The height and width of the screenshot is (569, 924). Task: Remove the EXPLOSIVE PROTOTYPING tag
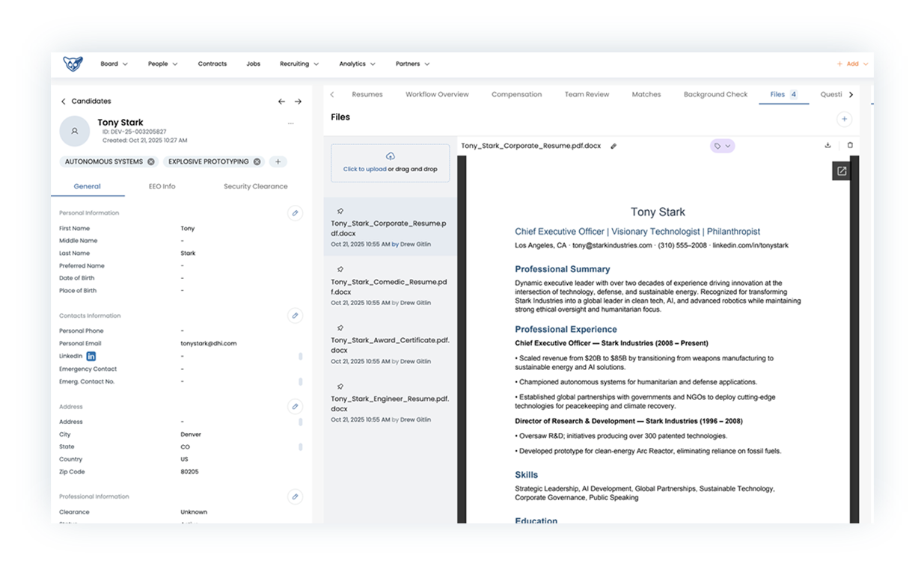pos(257,161)
